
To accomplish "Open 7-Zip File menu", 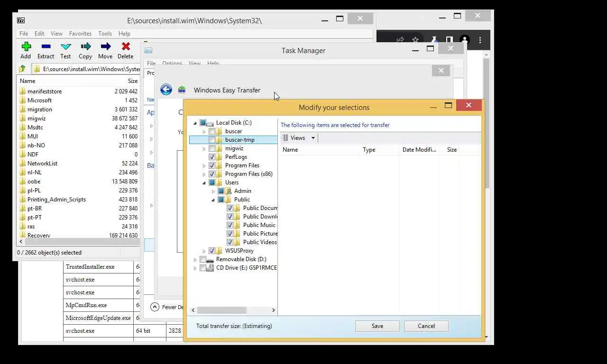I will click(24, 34).
